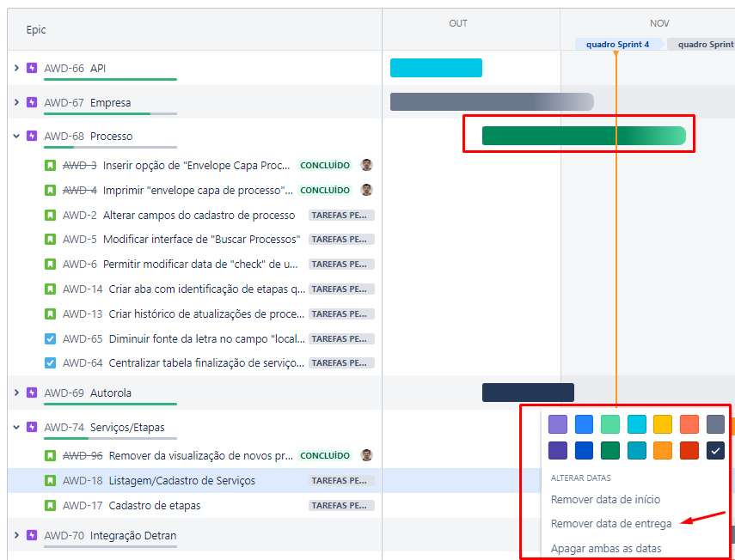Pick the dark red color swatch
This screenshot has height=560, width=735.
(689, 450)
